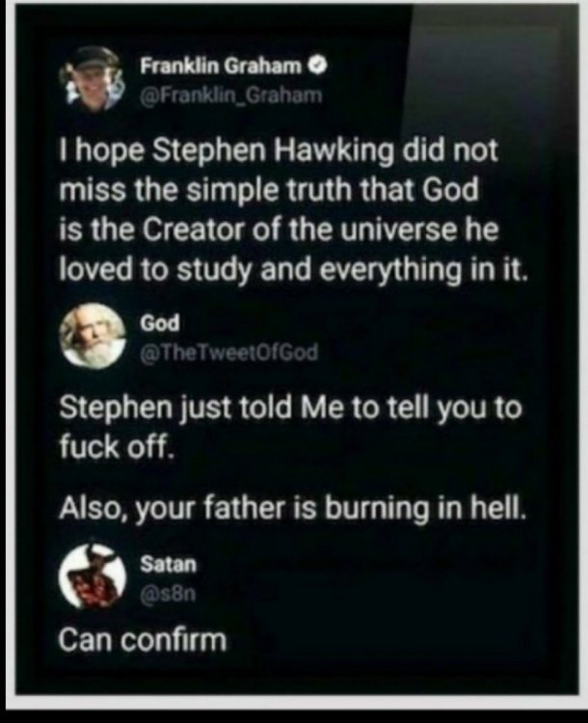
Task: Open the reply 'Stephen just told Me to tell you to'
Action: 290,410
